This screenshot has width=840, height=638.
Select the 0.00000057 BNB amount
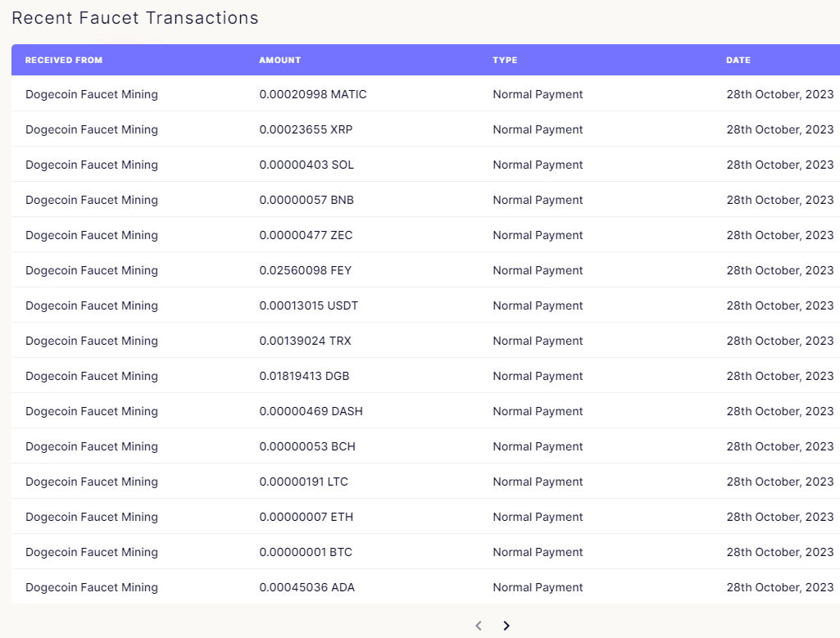306,200
